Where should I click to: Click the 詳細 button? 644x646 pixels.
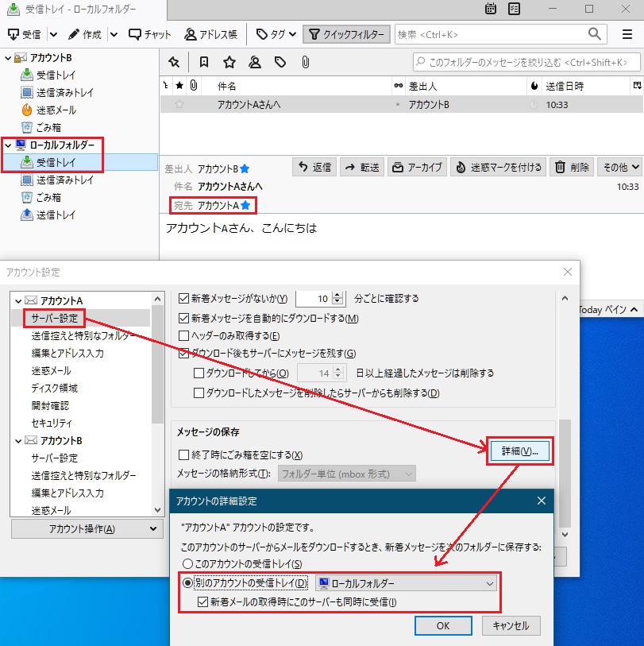click(520, 451)
